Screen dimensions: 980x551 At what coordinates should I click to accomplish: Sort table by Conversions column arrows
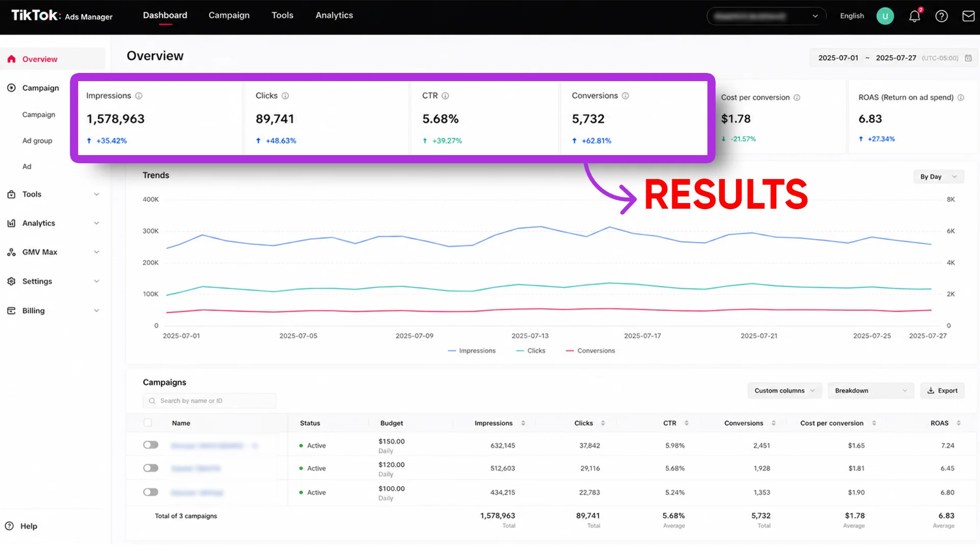[x=773, y=423]
